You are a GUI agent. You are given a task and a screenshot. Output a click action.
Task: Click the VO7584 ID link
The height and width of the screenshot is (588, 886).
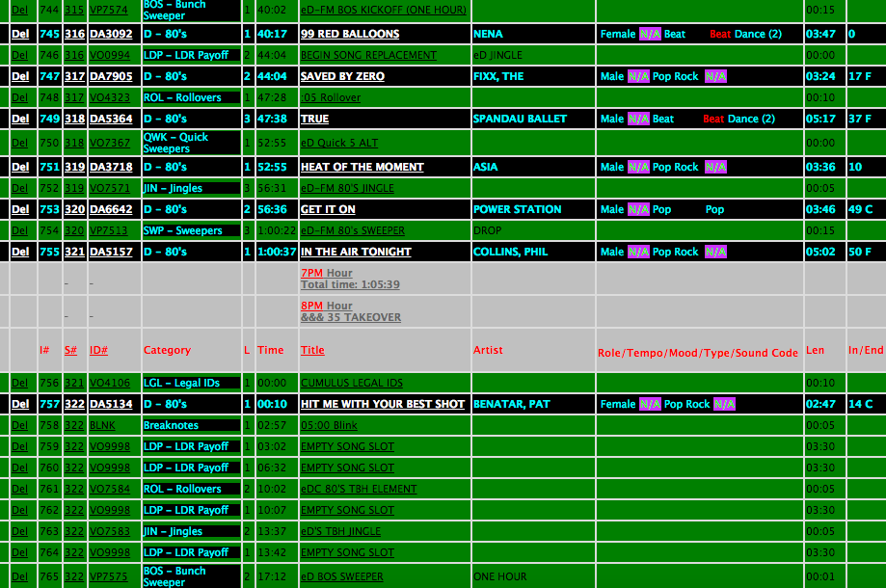(x=109, y=489)
